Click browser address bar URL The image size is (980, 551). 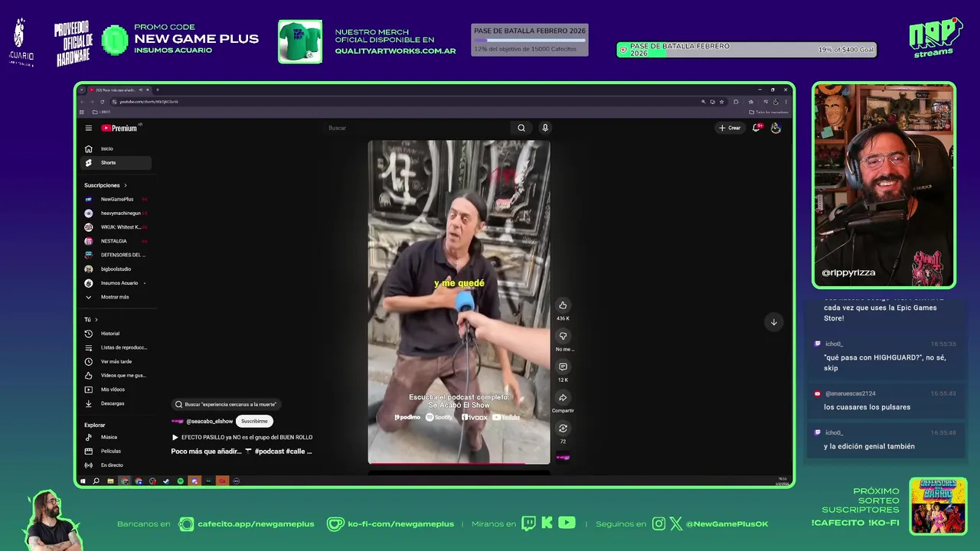(149, 102)
